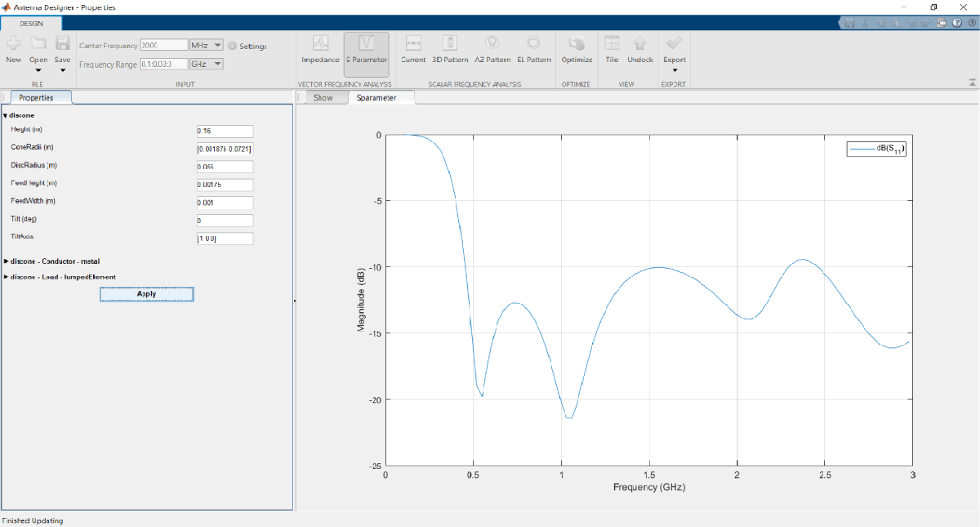This screenshot has height=527, width=980.
Task: Open the dropdown arrow under Open
Action: (38, 69)
